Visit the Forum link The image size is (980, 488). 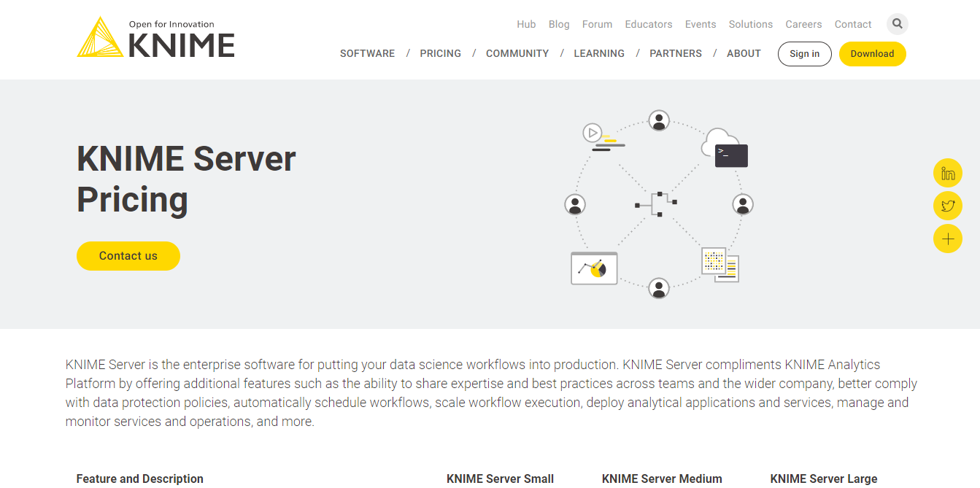[x=597, y=24]
